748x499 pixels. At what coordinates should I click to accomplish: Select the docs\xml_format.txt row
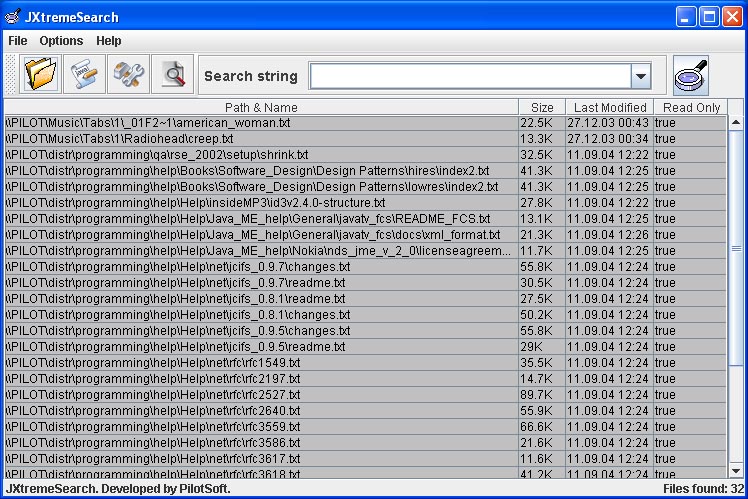[365, 235]
